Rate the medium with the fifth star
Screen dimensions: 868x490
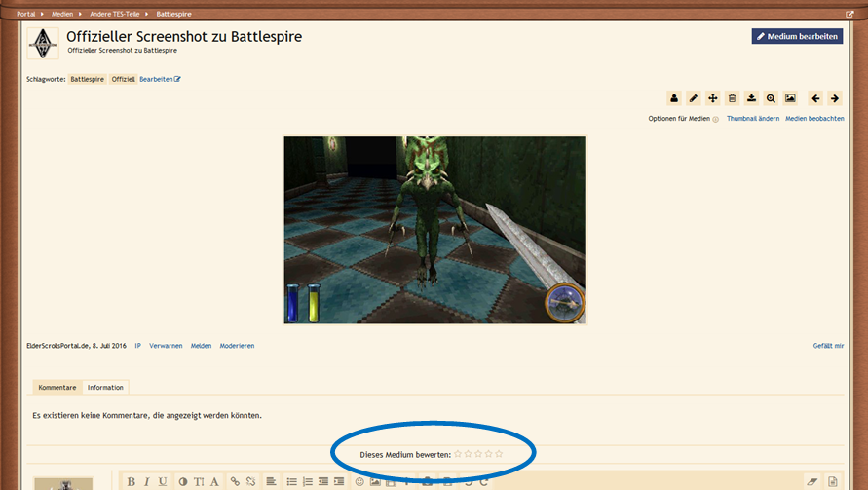point(499,454)
